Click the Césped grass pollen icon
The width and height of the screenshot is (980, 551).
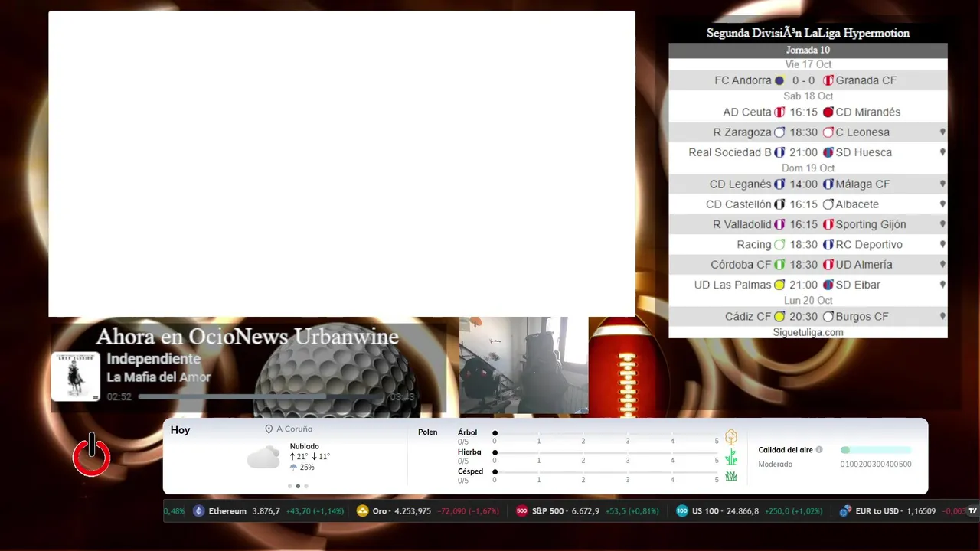731,476
